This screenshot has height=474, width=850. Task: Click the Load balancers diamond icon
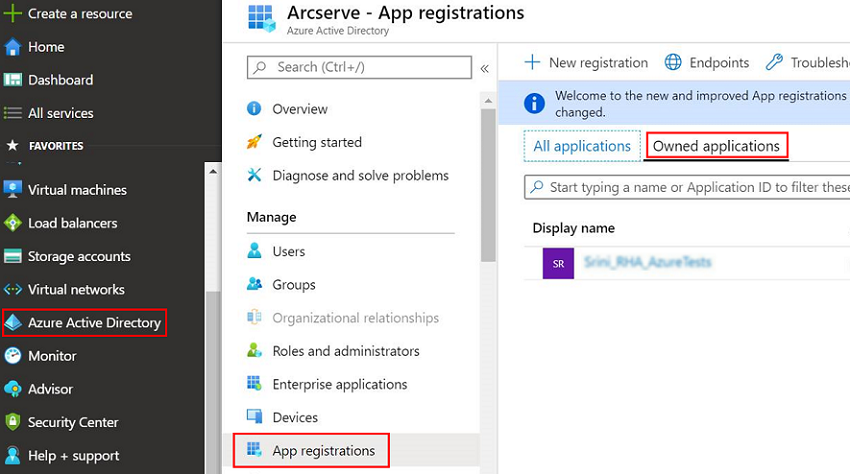click(x=12, y=223)
